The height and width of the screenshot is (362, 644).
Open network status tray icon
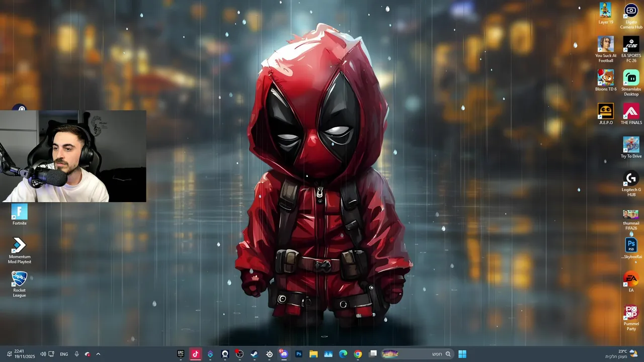(51, 354)
